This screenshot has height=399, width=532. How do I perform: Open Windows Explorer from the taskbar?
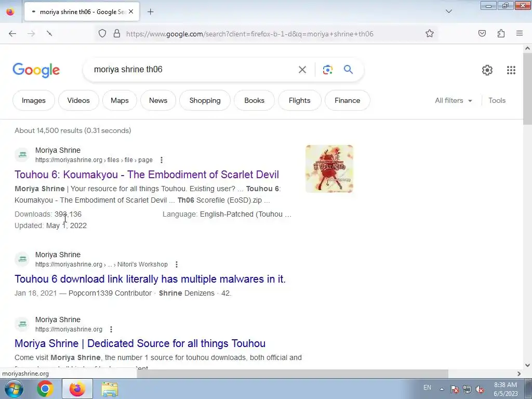click(110, 389)
